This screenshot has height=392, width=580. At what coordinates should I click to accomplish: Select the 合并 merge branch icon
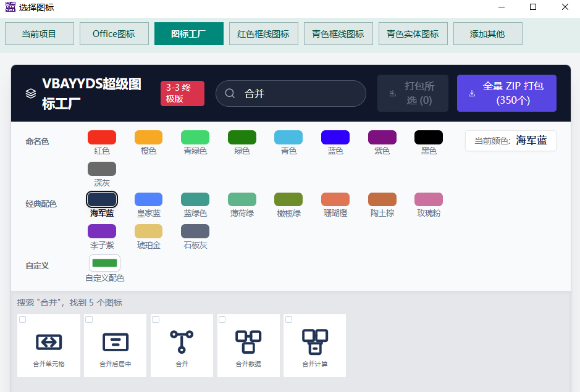[182, 342]
